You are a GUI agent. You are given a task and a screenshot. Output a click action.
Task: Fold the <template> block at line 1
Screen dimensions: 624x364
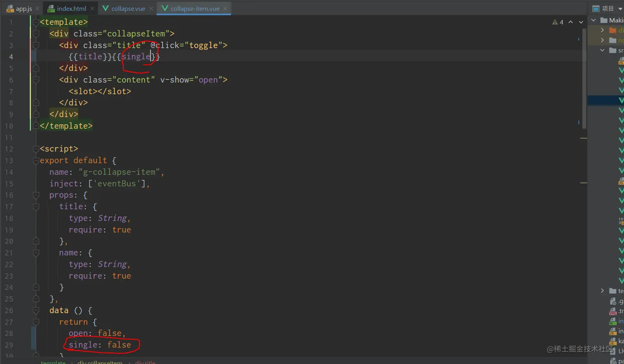tap(36, 22)
